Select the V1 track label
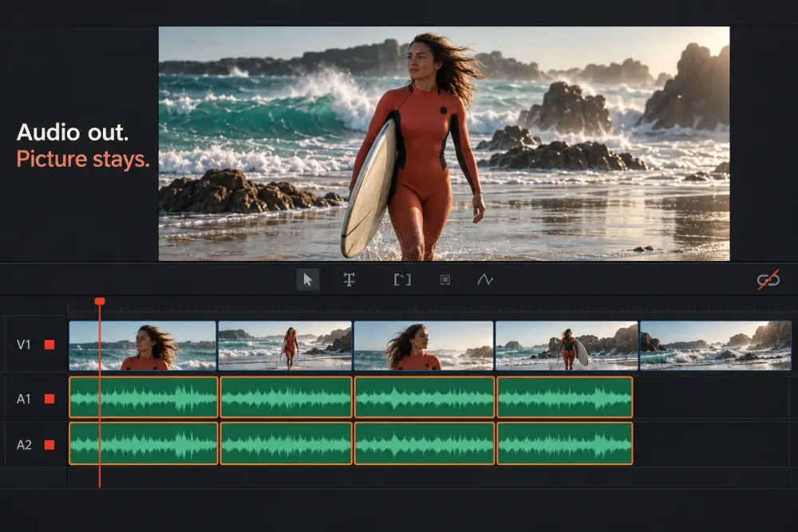Viewport: 798px width, 532px height. 24,345
